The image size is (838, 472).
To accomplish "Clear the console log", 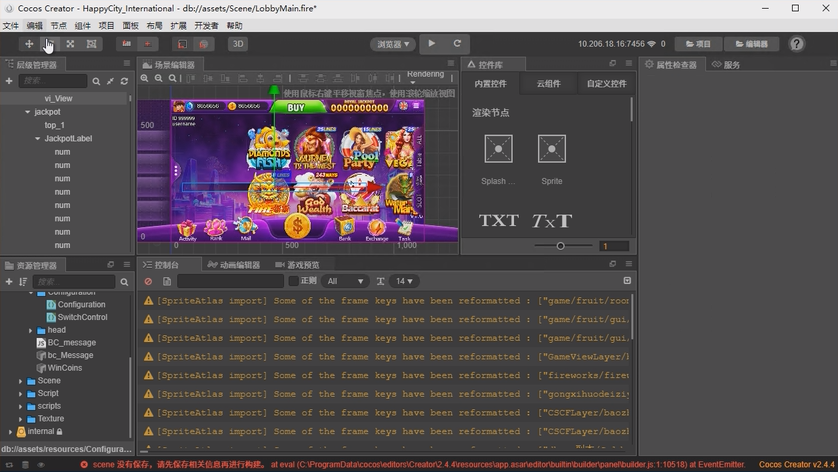I will pyautogui.click(x=148, y=281).
